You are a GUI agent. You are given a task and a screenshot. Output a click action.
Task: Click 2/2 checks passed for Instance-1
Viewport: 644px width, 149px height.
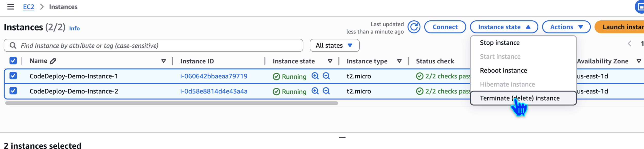pos(443,76)
